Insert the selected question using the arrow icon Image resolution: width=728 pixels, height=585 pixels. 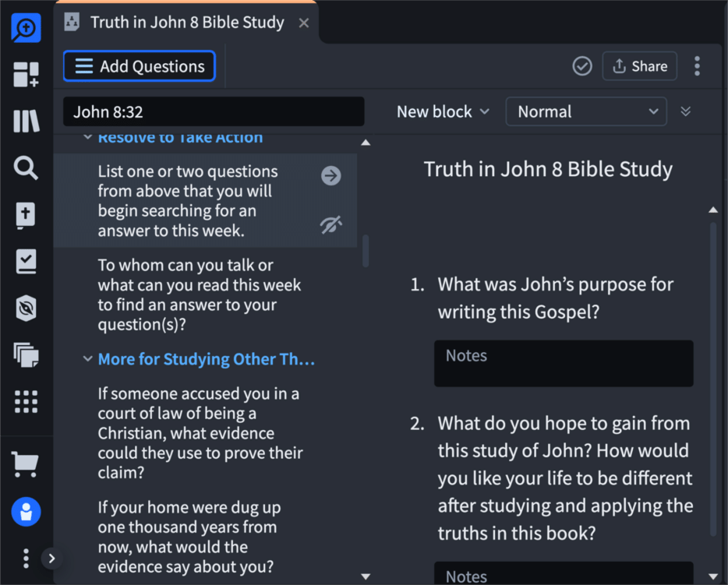(330, 175)
